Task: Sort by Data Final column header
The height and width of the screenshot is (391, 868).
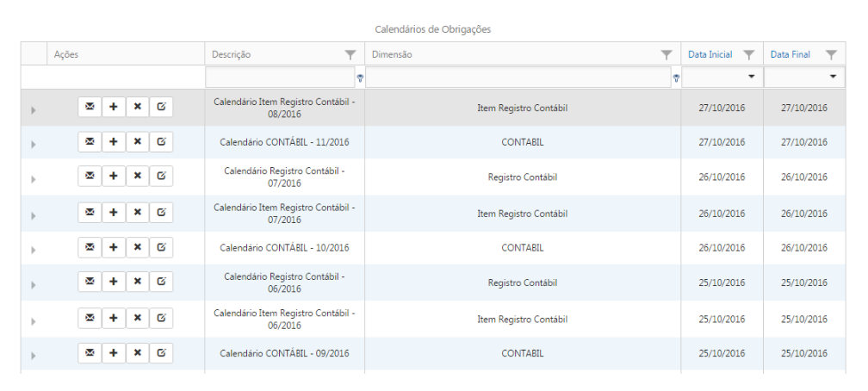Action: [790, 54]
